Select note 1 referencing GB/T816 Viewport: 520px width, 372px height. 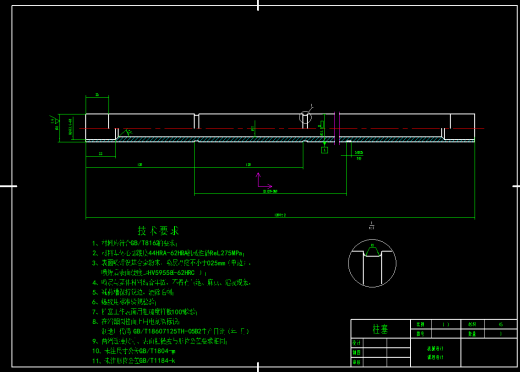click(135, 243)
